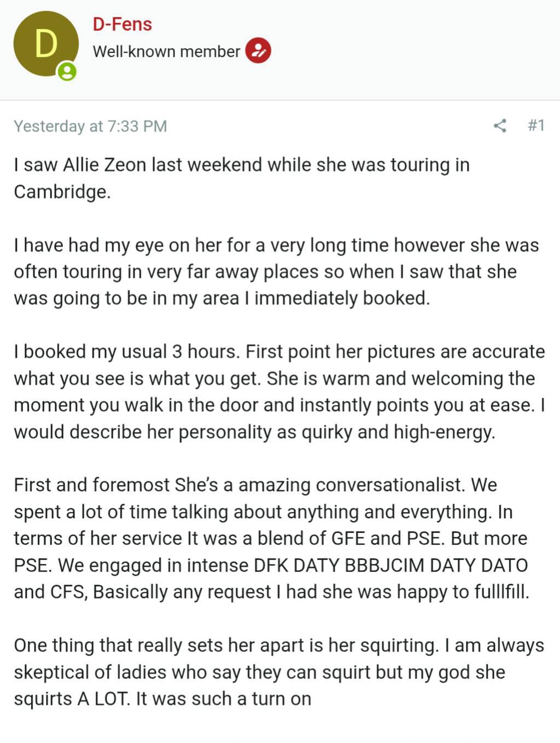Click the red thread starter badge icon

tap(258, 51)
